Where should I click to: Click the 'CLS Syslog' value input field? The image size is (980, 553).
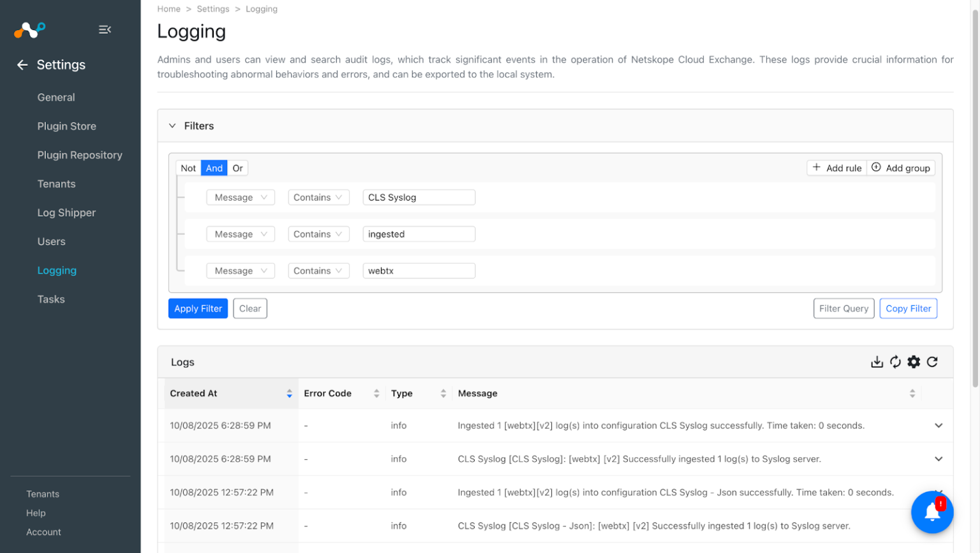(419, 197)
